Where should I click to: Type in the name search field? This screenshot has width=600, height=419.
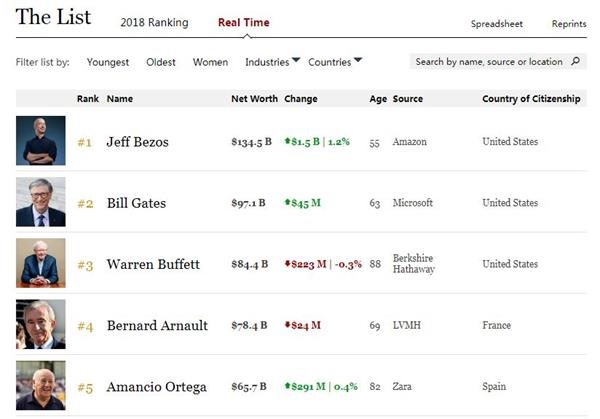click(x=488, y=62)
